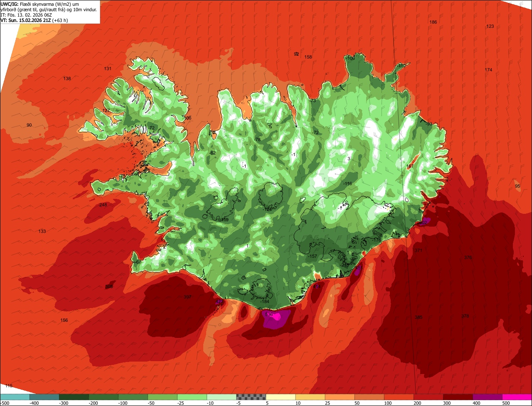
Task: Click the 186 value at top
Action: click(x=433, y=22)
